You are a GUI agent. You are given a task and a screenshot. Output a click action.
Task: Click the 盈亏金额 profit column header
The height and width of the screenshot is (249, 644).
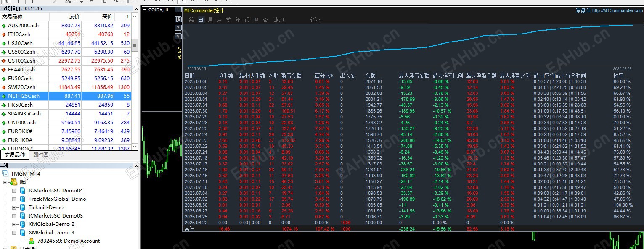click(291, 76)
